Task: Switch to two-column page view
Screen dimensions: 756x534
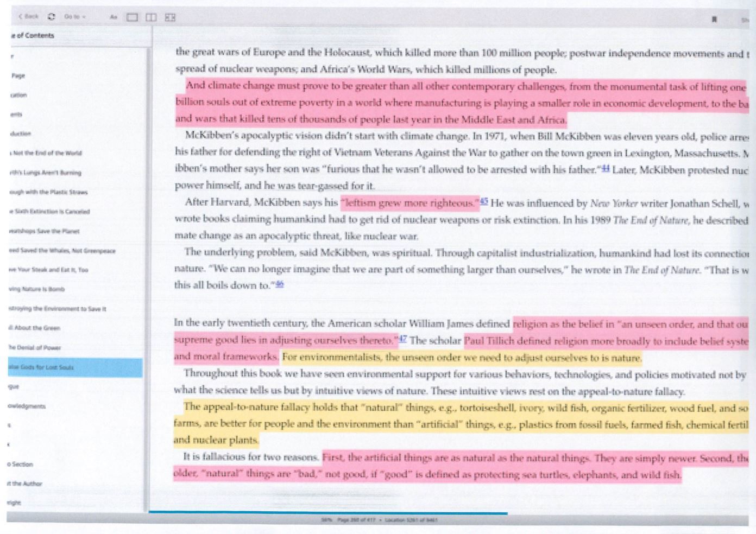Action: click(x=151, y=17)
